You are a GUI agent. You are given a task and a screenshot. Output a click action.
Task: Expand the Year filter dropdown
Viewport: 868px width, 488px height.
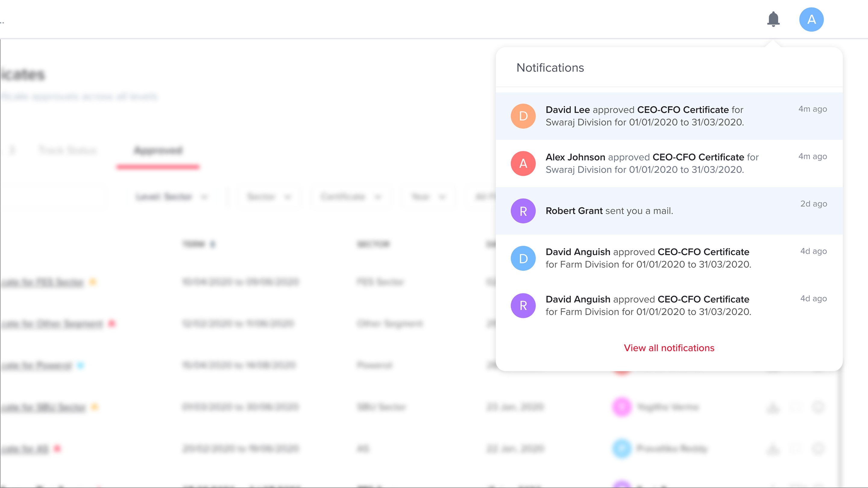428,197
